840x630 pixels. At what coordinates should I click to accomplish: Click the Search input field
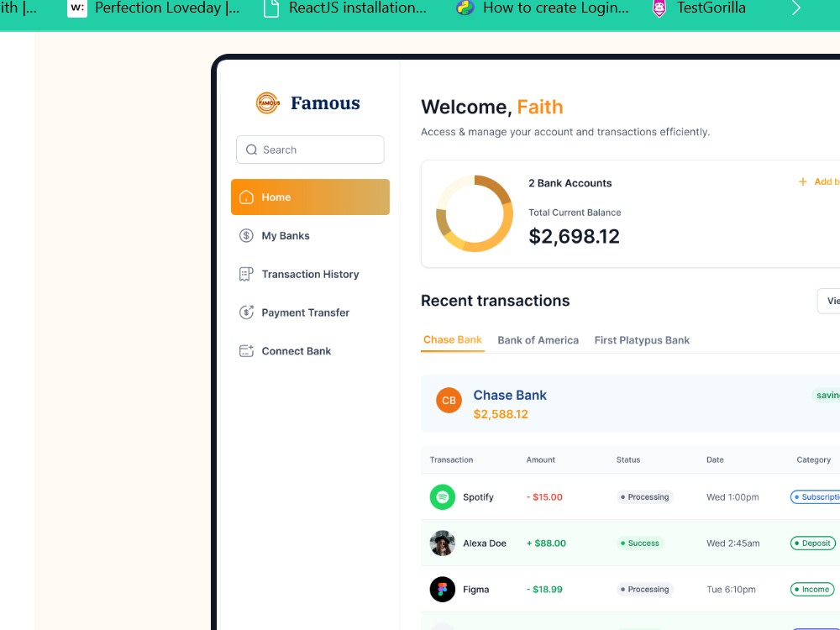point(310,150)
